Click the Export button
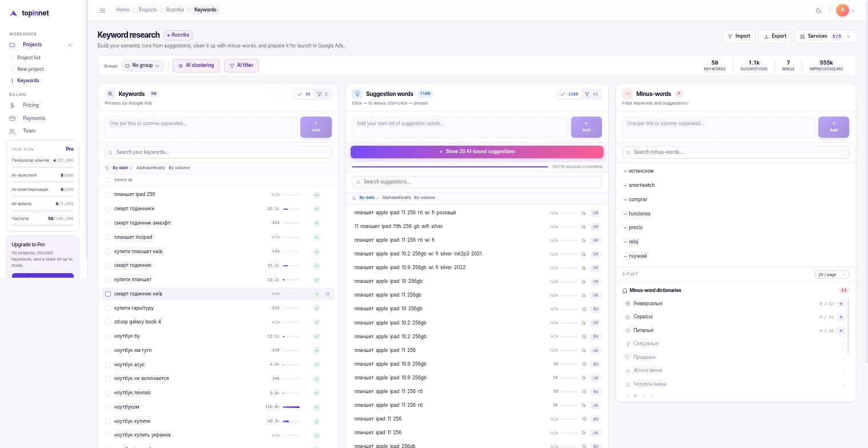868x448 pixels. 775,36
